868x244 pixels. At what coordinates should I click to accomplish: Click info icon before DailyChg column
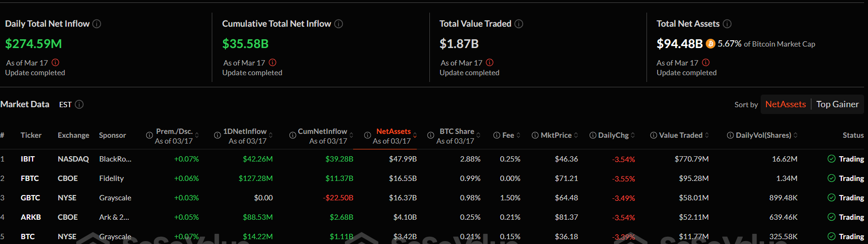[593, 135]
